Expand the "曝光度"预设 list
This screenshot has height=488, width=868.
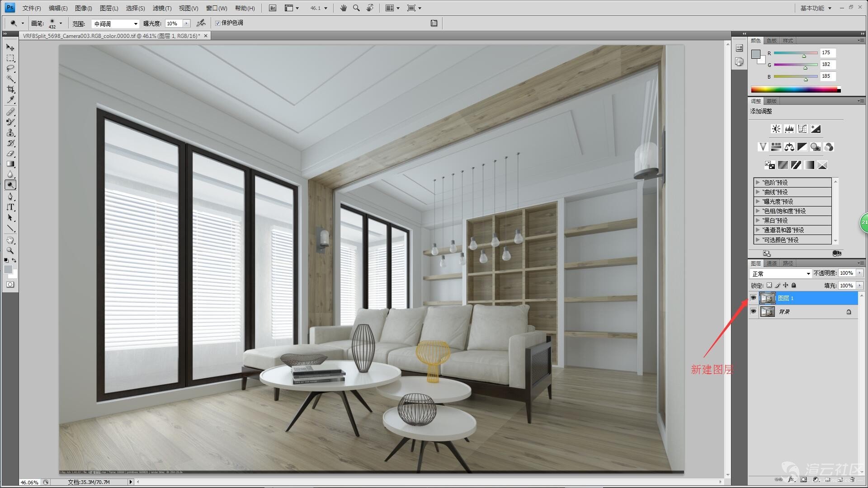(x=757, y=202)
